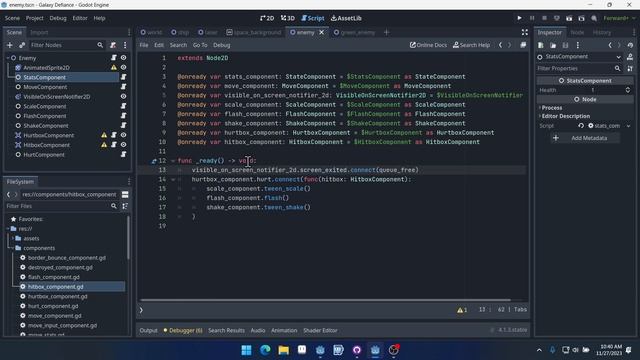
Task: Toggle visibility of HurtboxComponent node
Action: point(123,135)
